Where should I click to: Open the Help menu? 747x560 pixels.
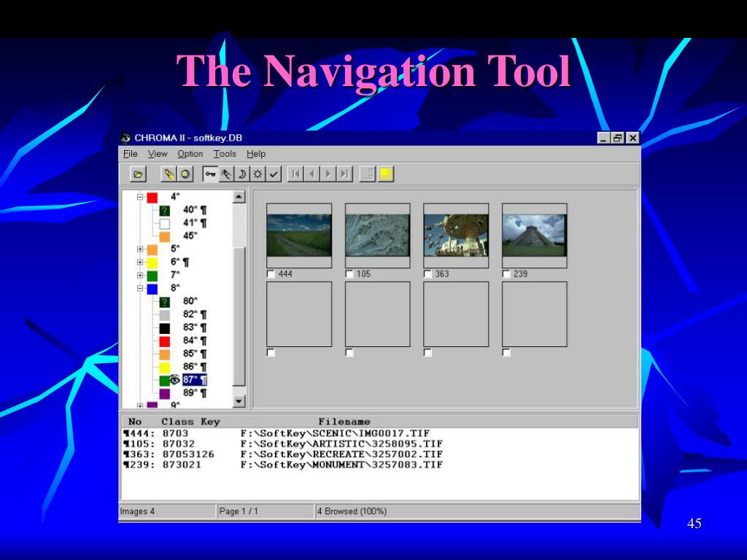[256, 154]
